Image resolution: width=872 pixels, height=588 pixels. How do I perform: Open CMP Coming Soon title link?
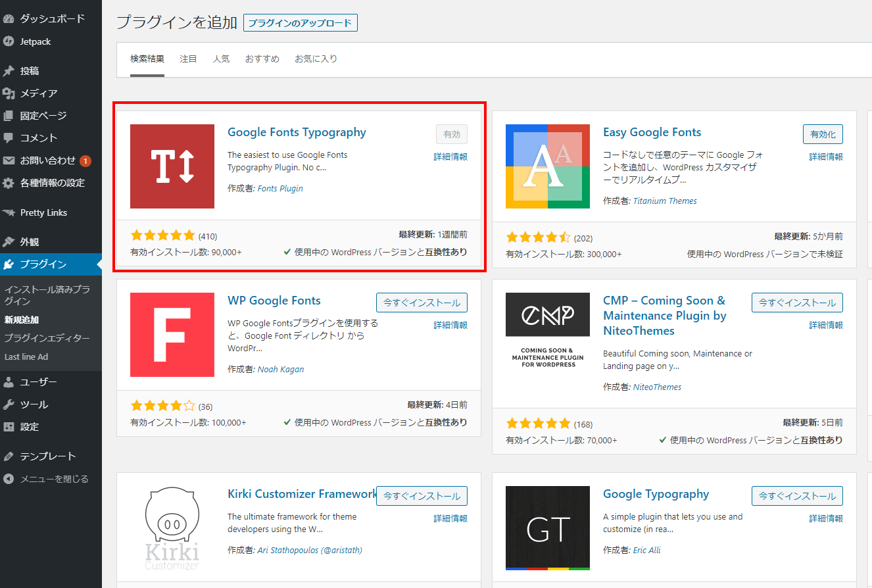click(x=665, y=316)
